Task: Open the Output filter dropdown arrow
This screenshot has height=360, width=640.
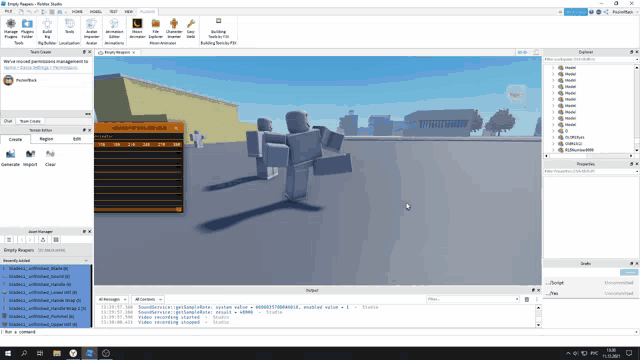Action: (517, 299)
